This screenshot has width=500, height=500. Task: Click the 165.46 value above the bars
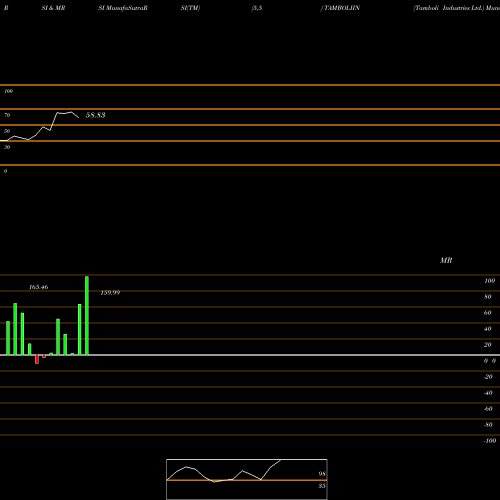[39, 287]
